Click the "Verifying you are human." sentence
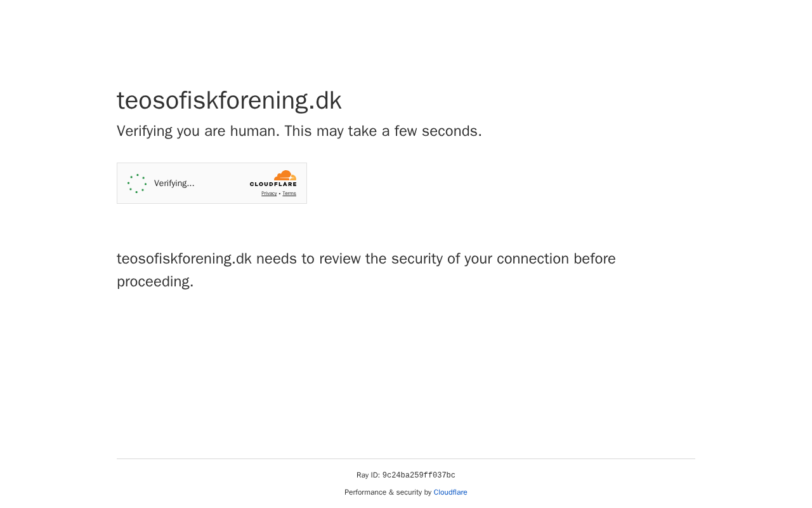The image size is (812, 508). (x=198, y=131)
